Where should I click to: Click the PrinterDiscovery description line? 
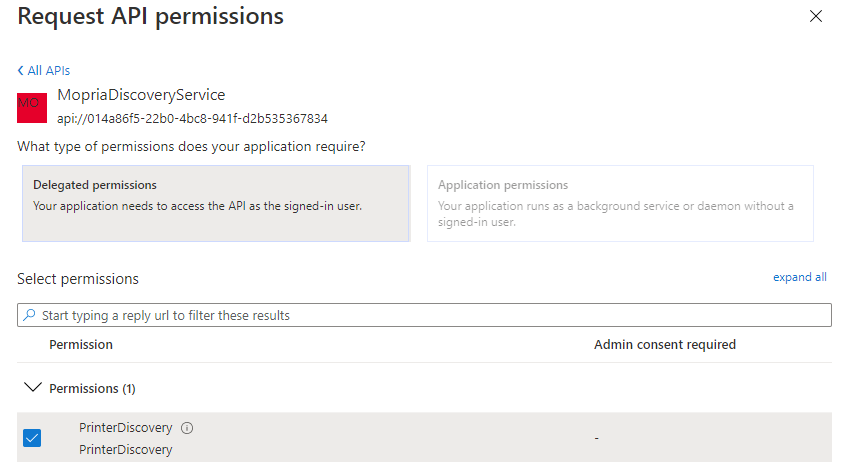tap(125, 450)
